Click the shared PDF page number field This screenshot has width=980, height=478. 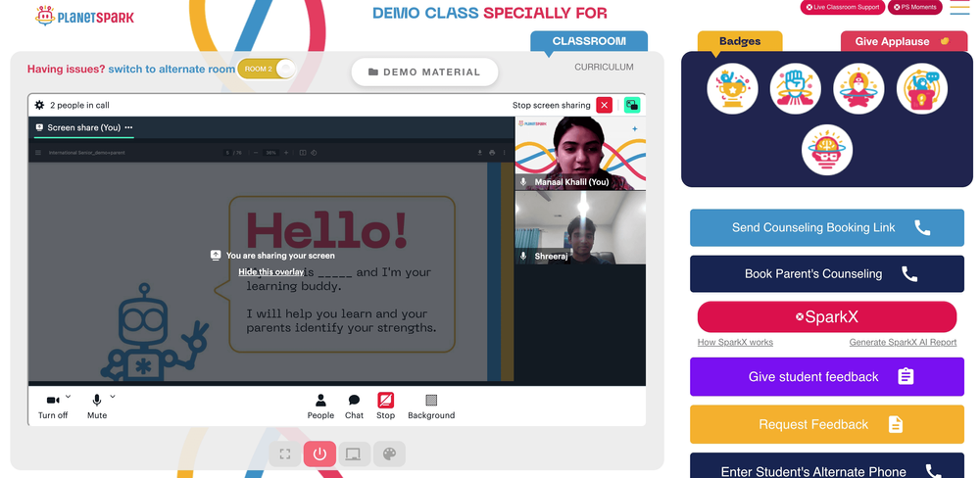pos(228,153)
